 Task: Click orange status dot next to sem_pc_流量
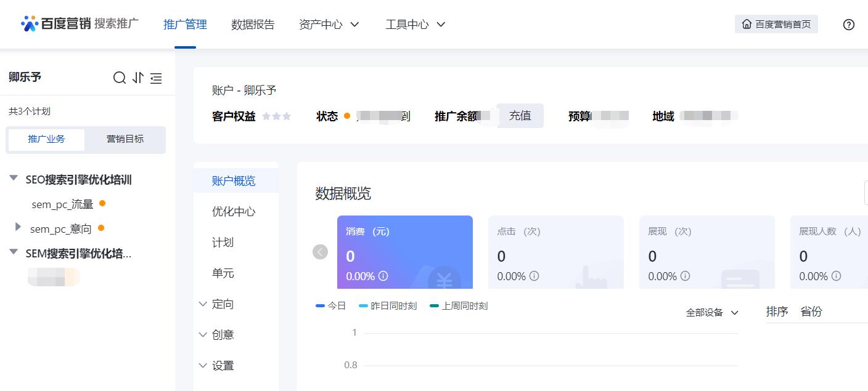pos(102,203)
